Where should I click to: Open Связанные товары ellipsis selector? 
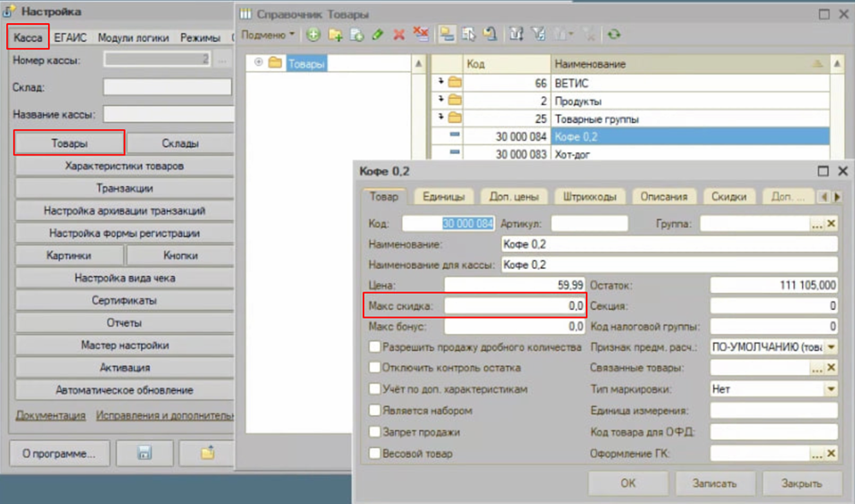tap(817, 368)
